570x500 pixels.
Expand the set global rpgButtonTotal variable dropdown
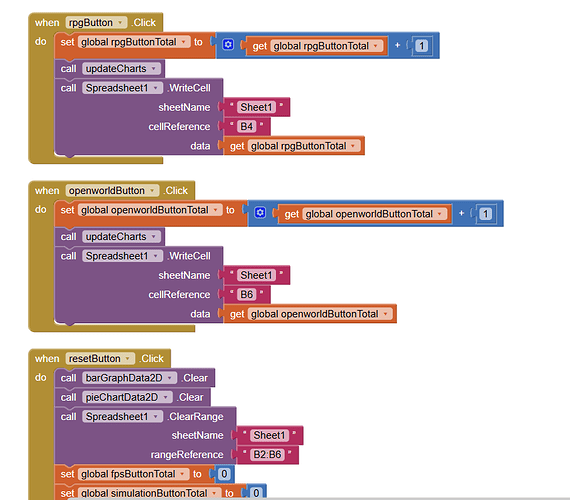pyautogui.click(x=184, y=42)
